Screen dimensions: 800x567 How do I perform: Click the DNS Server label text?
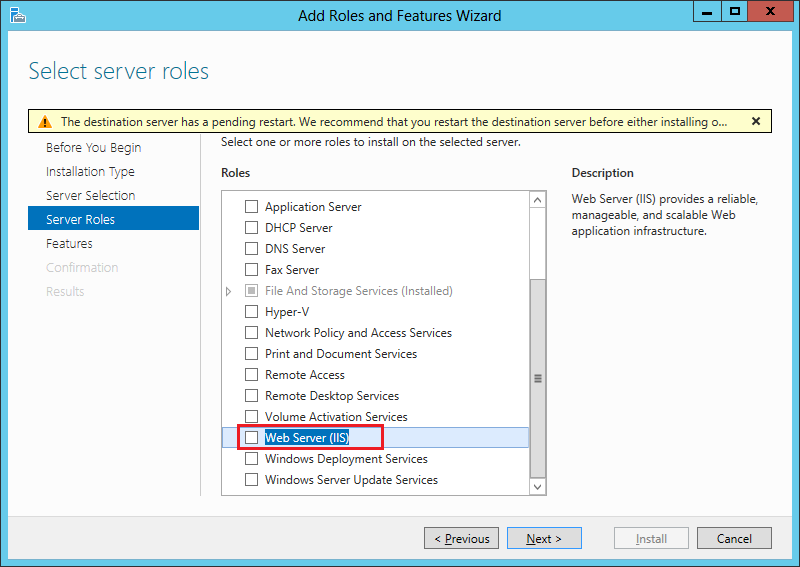(295, 249)
